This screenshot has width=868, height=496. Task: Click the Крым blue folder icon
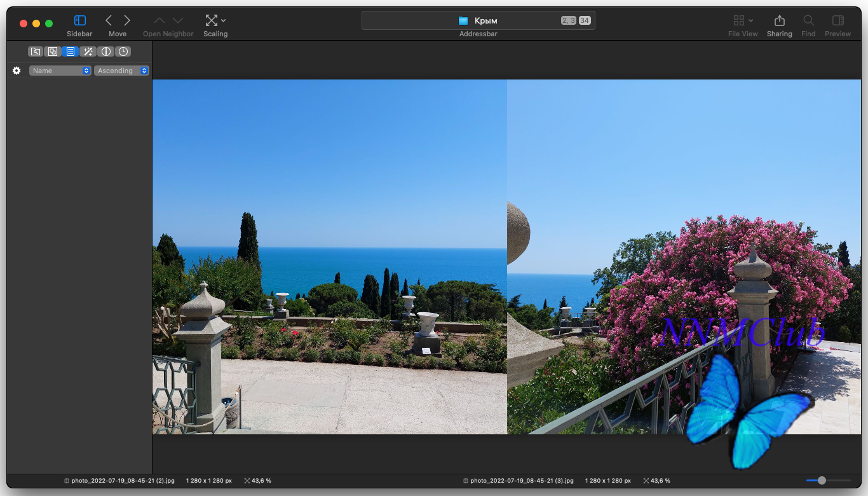[x=463, y=20]
